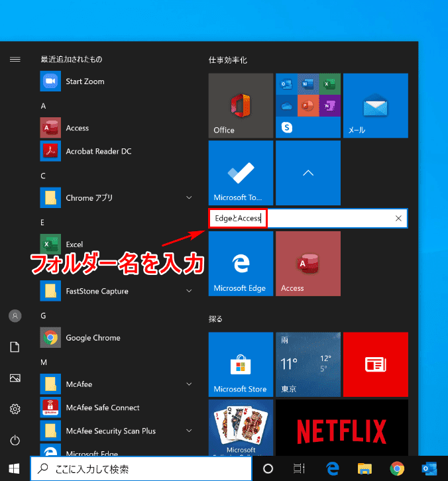Open the OneNote icon in the Office group tile

(x=330, y=106)
